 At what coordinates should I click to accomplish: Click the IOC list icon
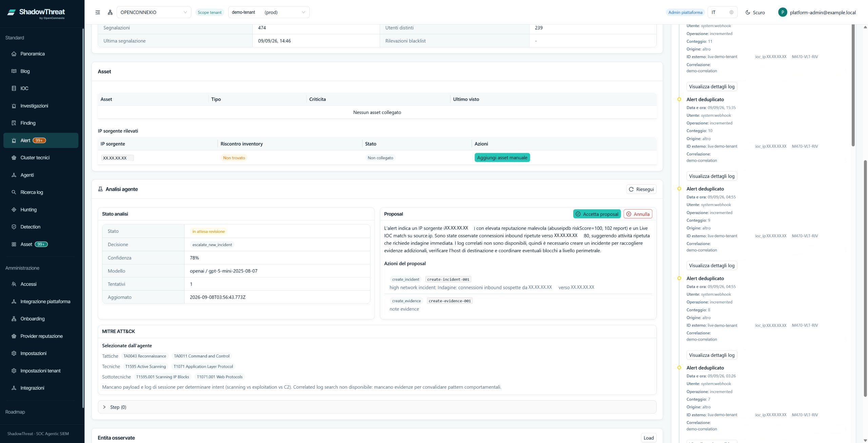(14, 88)
